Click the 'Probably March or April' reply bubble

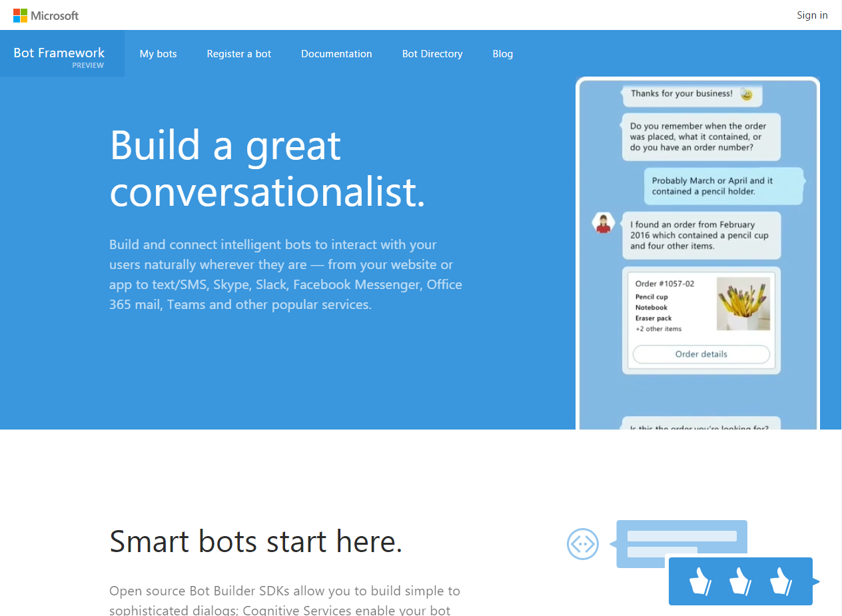tap(723, 186)
